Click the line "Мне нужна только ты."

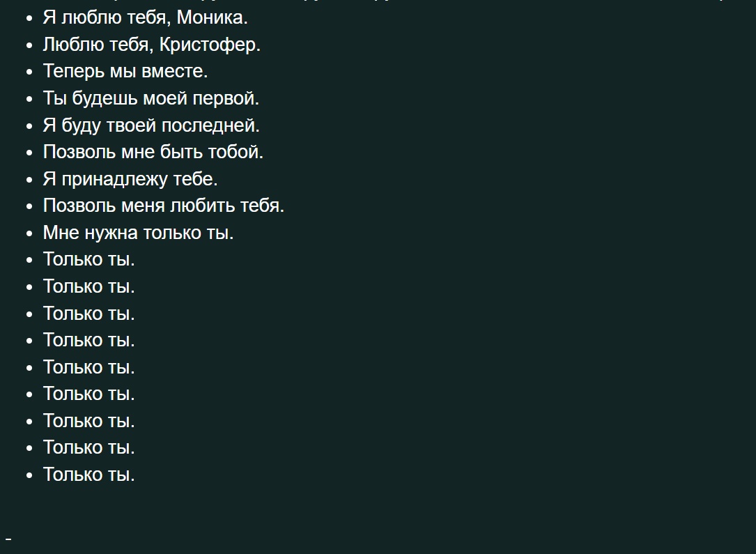(x=139, y=233)
